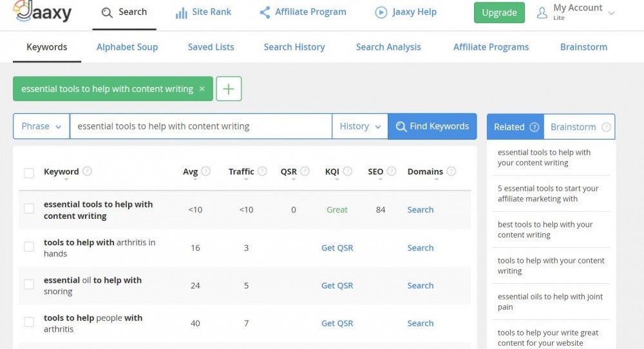Select related 'tools to help with your content writing'
Screen dimensions: 644x349
(551, 266)
